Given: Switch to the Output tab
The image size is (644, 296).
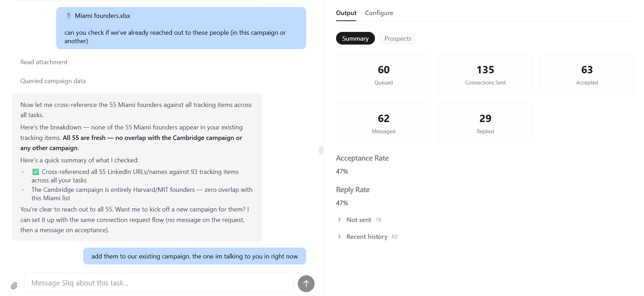Looking at the screenshot, I should coord(346,13).
